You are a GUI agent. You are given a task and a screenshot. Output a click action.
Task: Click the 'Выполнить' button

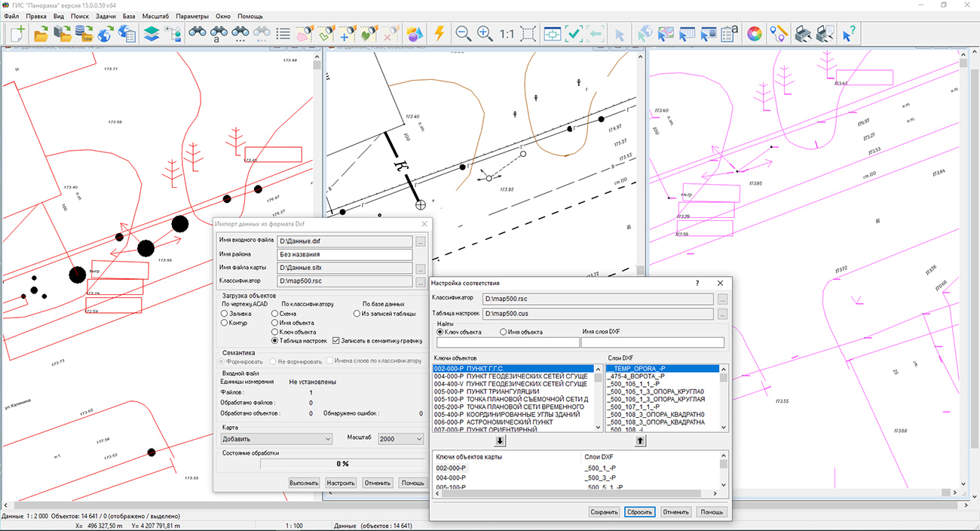point(305,483)
